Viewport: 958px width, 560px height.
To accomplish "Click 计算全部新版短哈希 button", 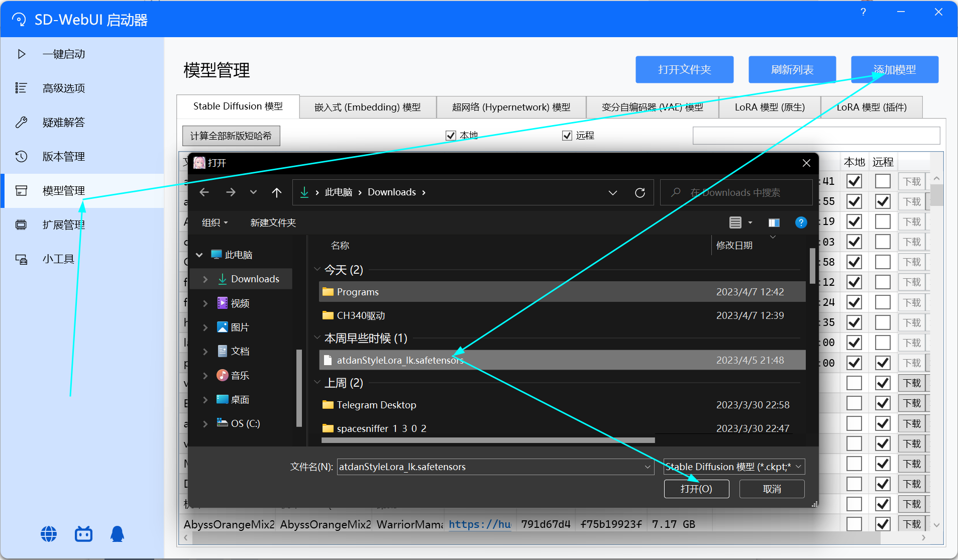I will tap(231, 136).
